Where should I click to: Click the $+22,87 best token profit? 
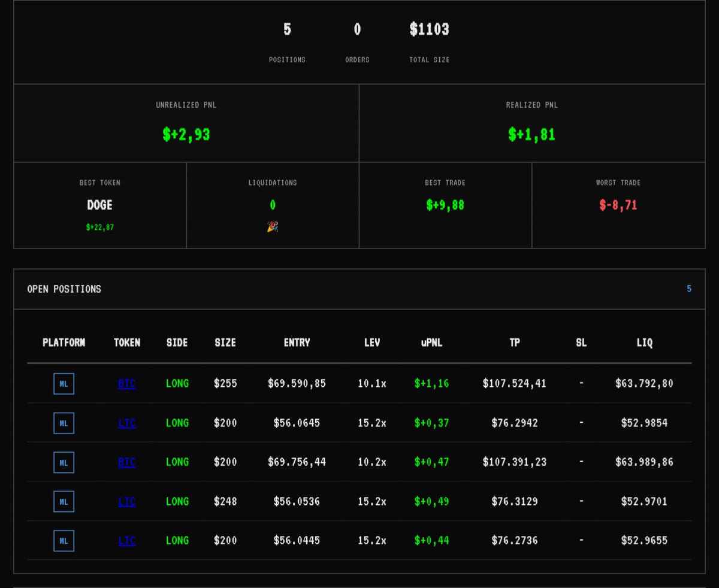(100, 227)
